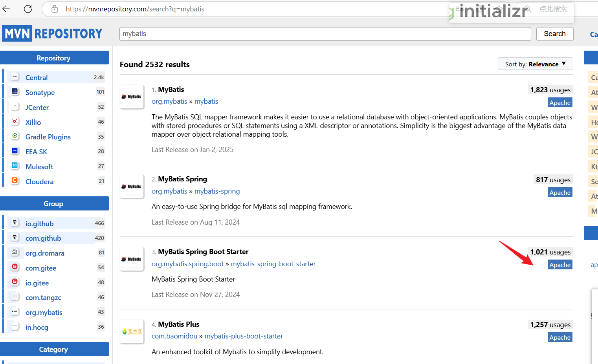Image resolution: width=598 pixels, height=364 pixels.
Task: Open the org.mybatis.spring.boot group link
Action: (x=187, y=264)
